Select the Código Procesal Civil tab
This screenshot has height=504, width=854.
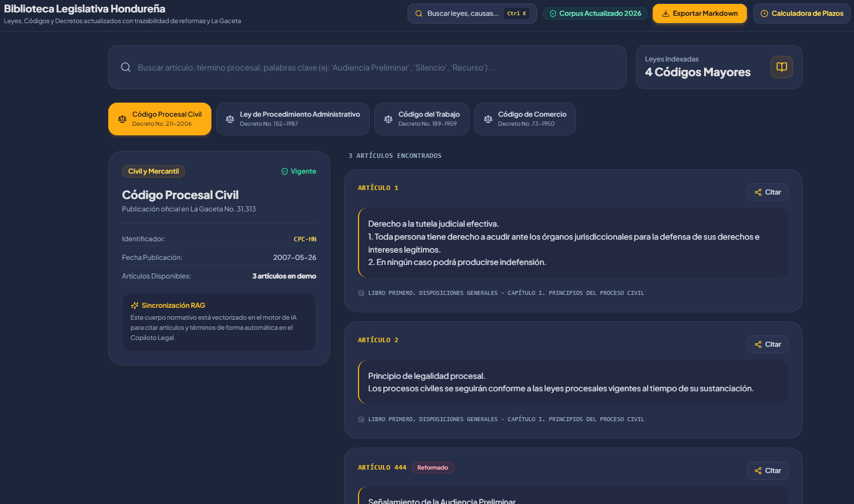tap(160, 119)
